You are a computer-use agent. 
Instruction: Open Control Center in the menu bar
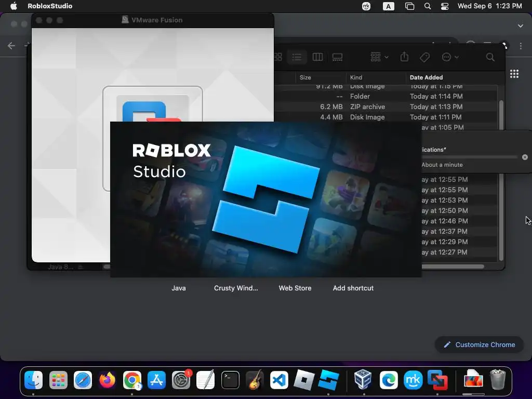[x=445, y=6]
